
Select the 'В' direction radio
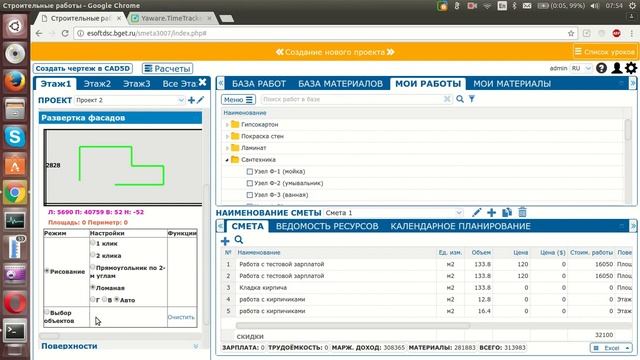click(104, 300)
